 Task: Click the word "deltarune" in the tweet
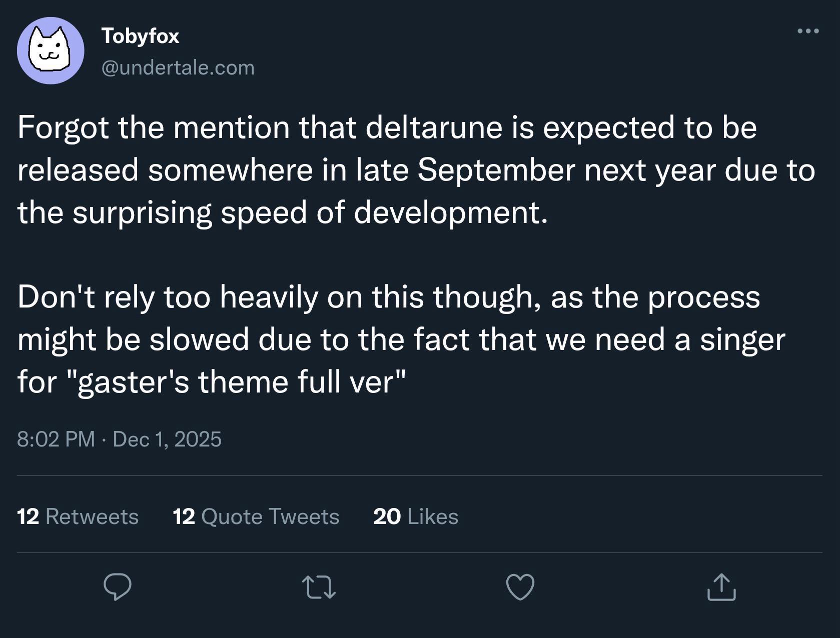434,127
